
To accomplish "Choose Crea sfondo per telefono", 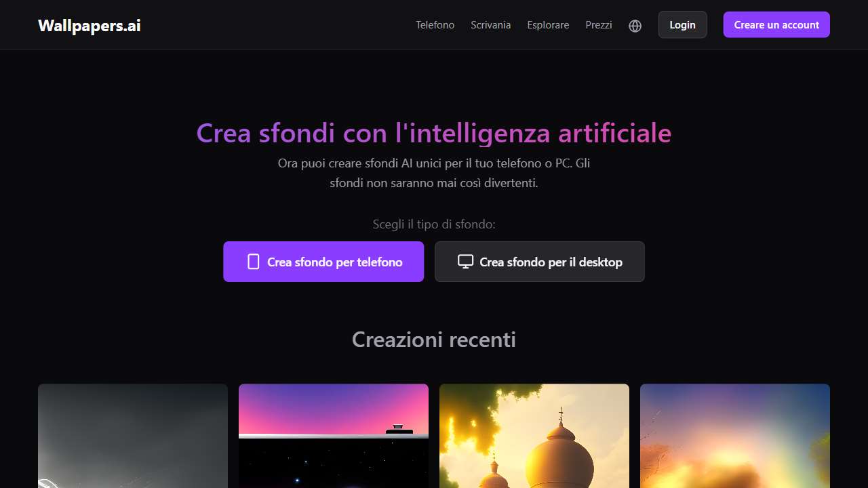I will 323,262.
